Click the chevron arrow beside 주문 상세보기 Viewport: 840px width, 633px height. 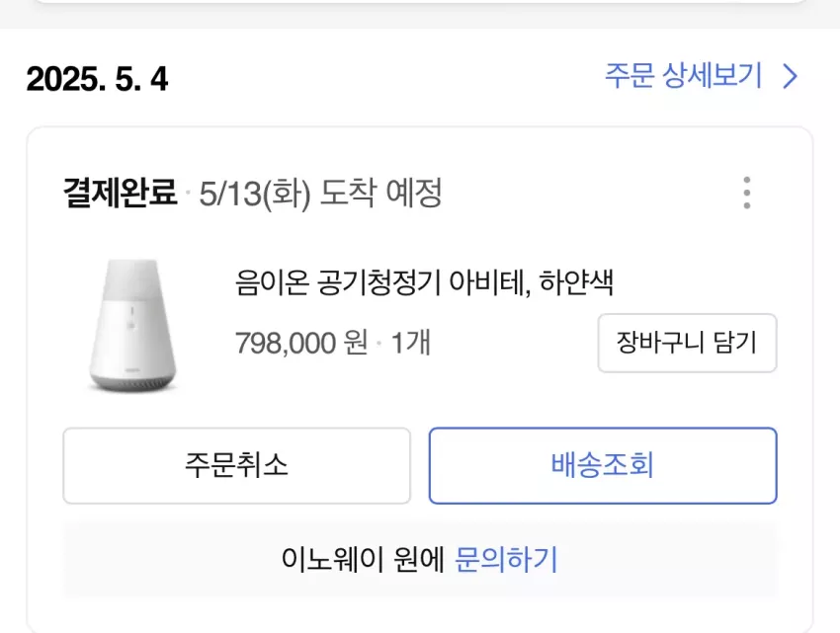tap(791, 76)
